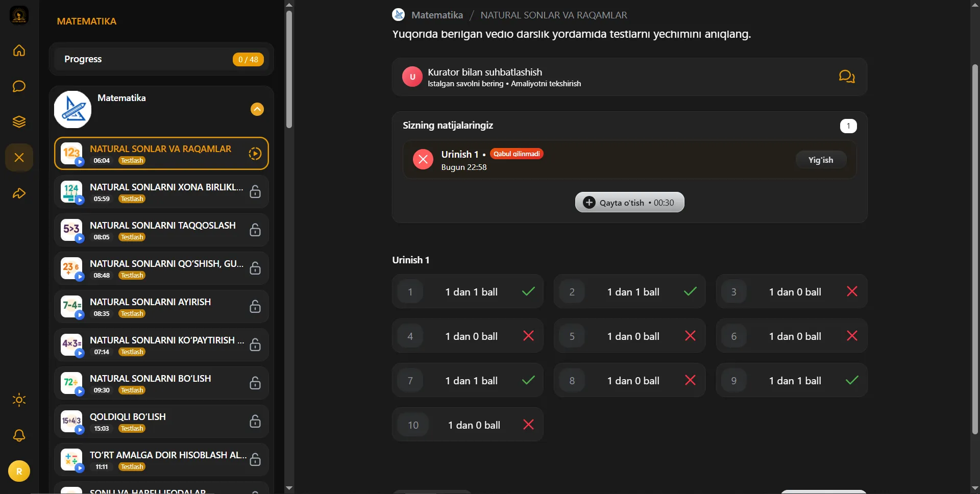Open the NATURAL SONLAR VA RAQAMLAR lesson
This screenshot has width=980, height=494.
click(161, 153)
